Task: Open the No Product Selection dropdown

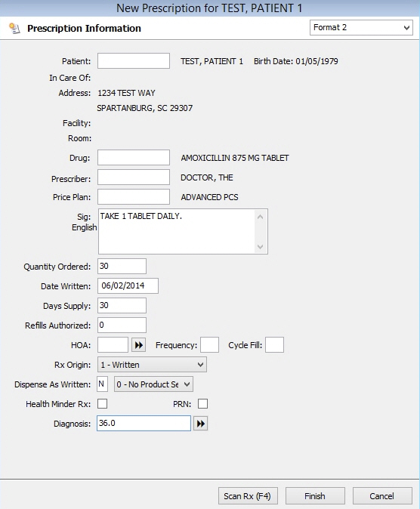Action: pos(153,384)
